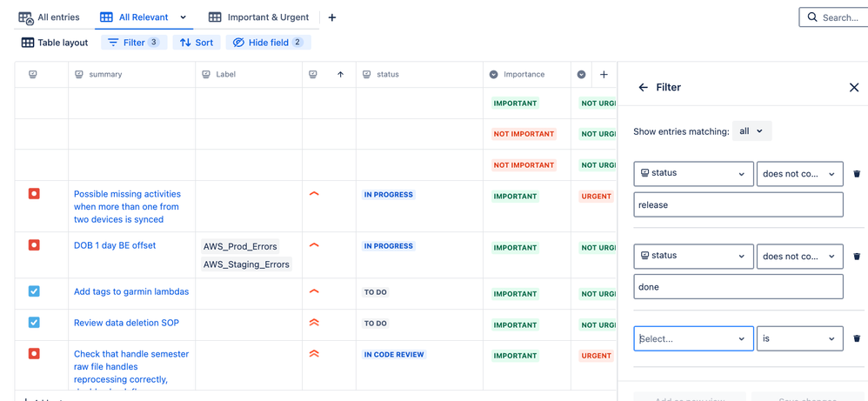Image resolution: width=868 pixels, height=401 pixels.
Task: Remove the empty filter row via trash icon
Action: pyautogui.click(x=857, y=338)
